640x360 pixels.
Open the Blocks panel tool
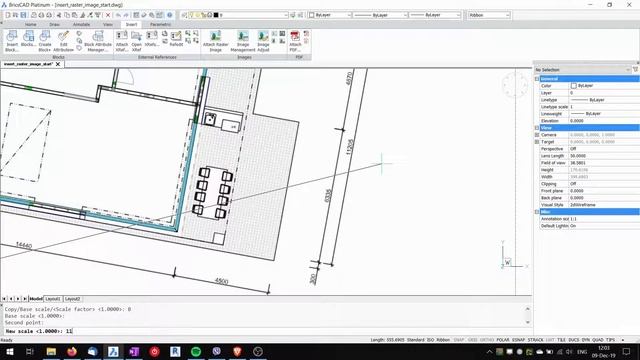click(x=28, y=39)
